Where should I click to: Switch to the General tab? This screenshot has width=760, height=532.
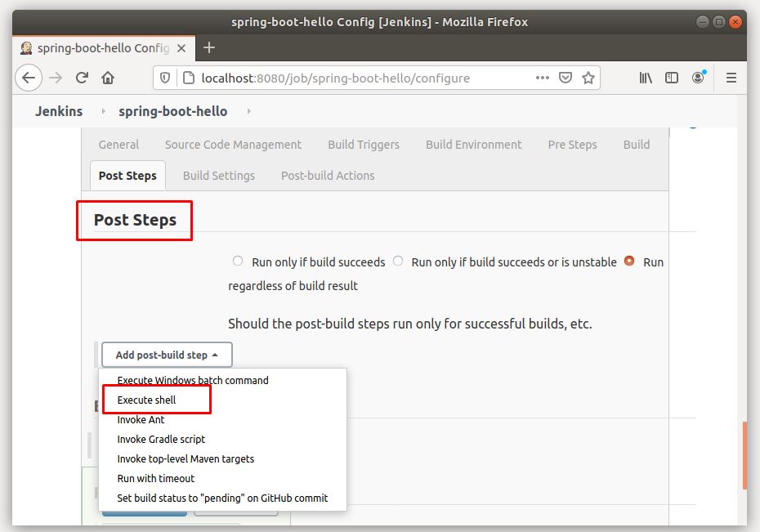118,145
